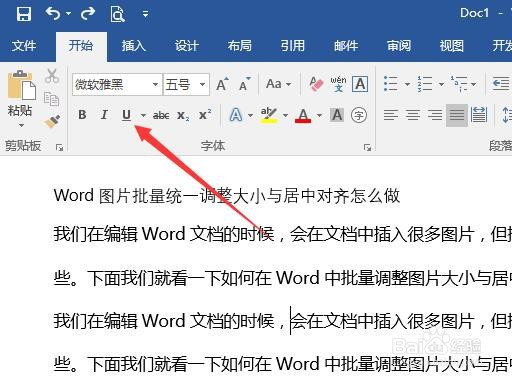Screen dimensions: 512x380
Task: Cut the selection with the scissors icon
Action: pos(52,76)
